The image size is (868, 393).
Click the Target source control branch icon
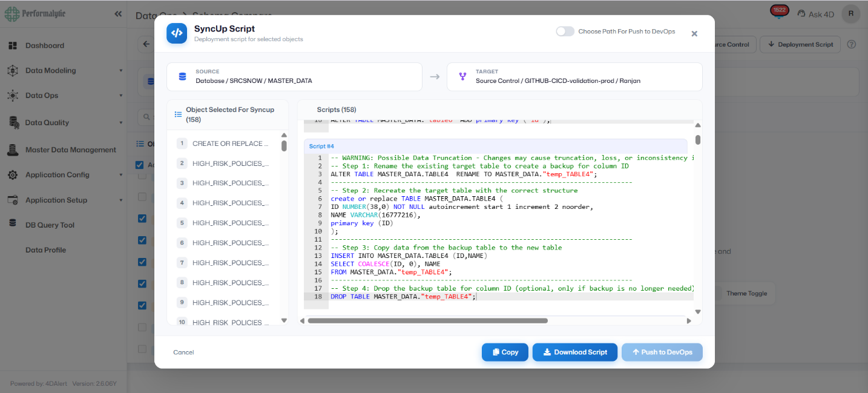(x=462, y=76)
